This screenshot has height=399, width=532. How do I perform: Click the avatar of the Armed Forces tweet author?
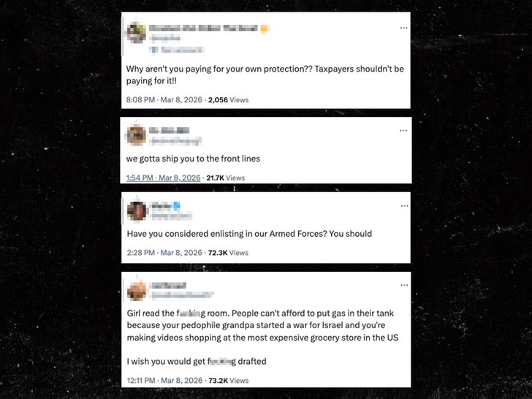[x=137, y=210]
